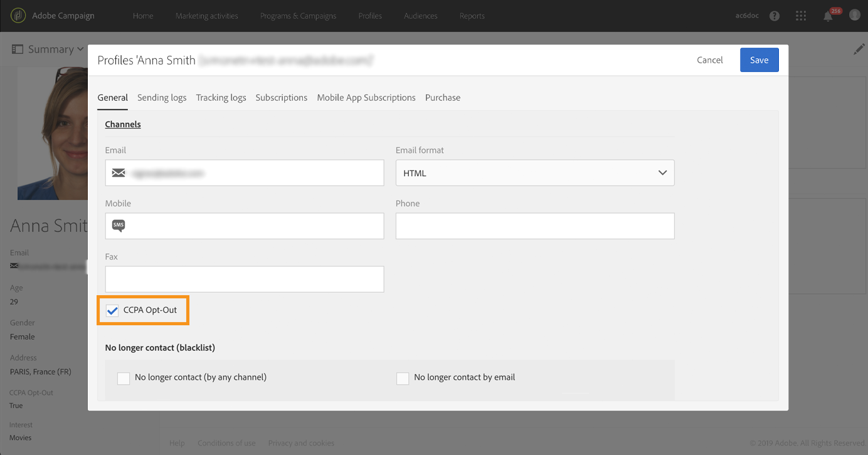Open the apps grid switcher icon
The image size is (868, 455).
801,16
